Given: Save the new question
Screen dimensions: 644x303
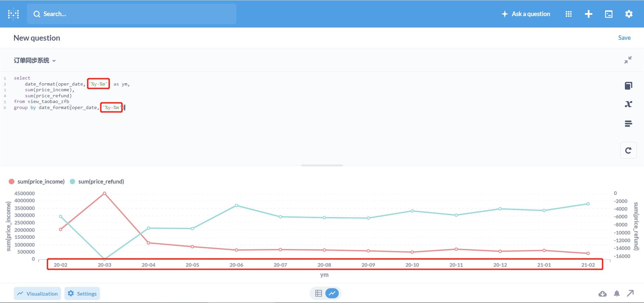Looking at the screenshot, I should [624, 38].
